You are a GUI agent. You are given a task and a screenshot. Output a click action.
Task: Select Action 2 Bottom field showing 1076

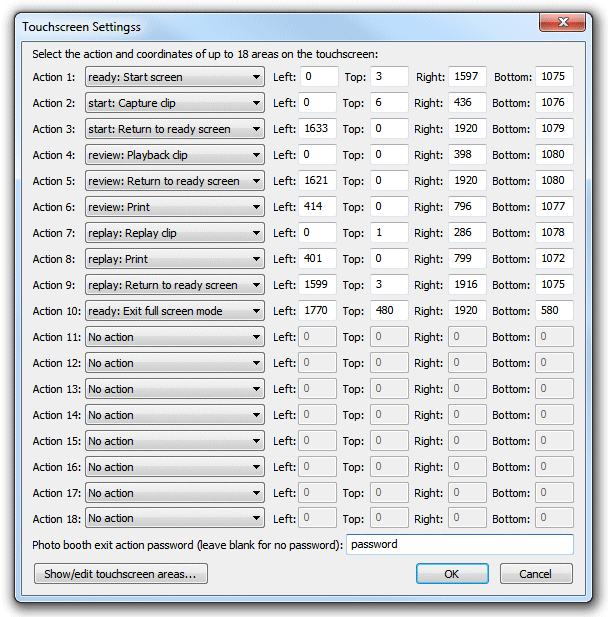(554, 102)
